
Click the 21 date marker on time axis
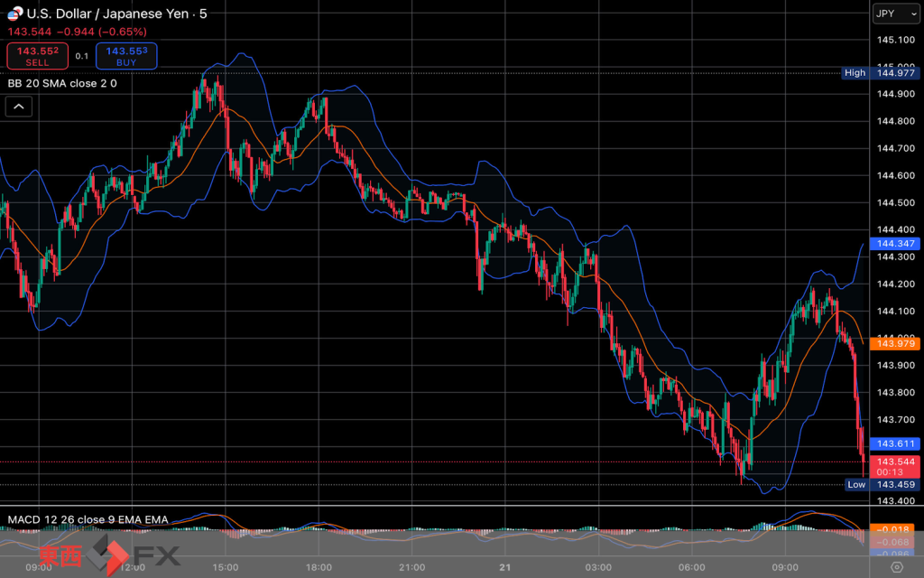(x=505, y=567)
